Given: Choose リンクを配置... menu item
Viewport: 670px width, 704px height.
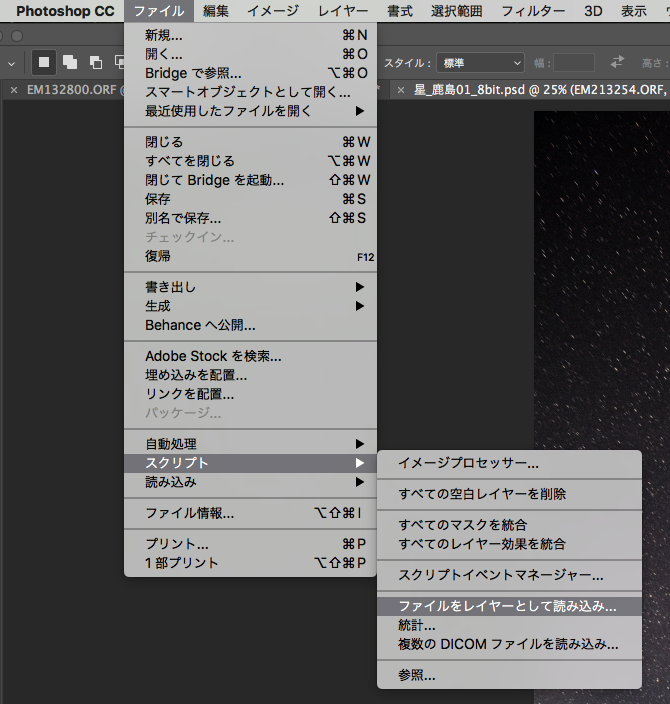Looking at the screenshot, I should tap(250, 394).
